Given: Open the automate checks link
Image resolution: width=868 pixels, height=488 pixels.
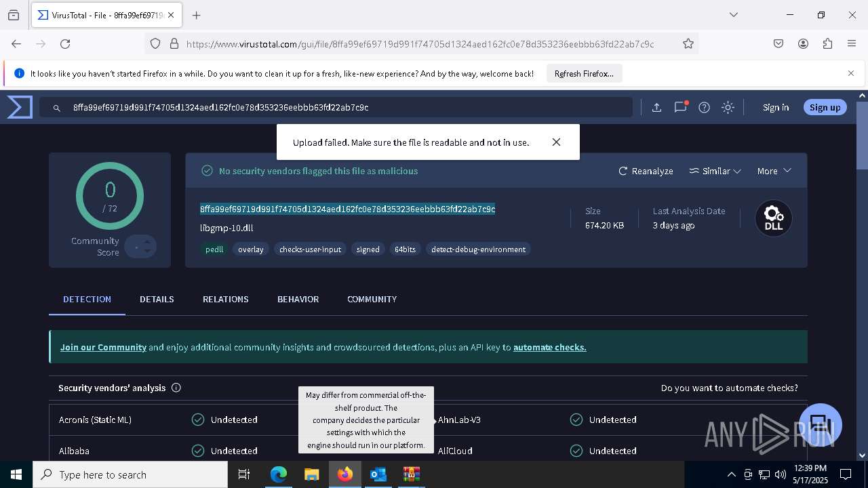Looking at the screenshot, I should (549, 347).
